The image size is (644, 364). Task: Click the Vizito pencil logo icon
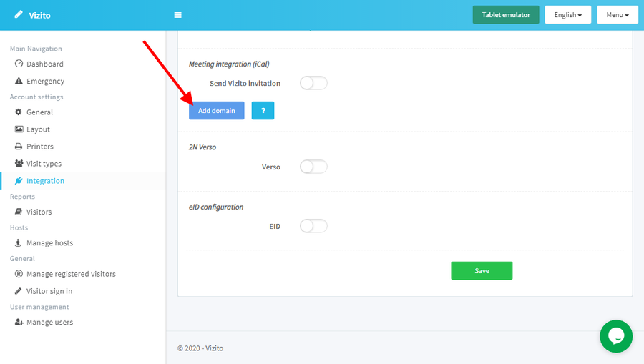point(18,15)
